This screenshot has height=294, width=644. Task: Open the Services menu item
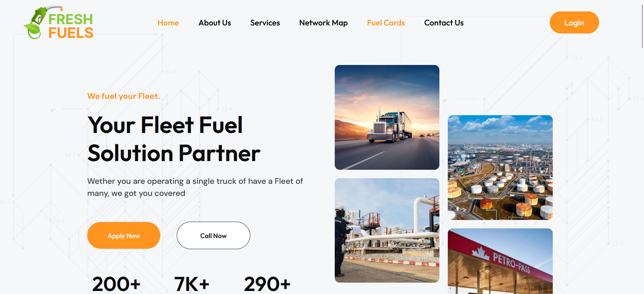[x=265, y=23]
